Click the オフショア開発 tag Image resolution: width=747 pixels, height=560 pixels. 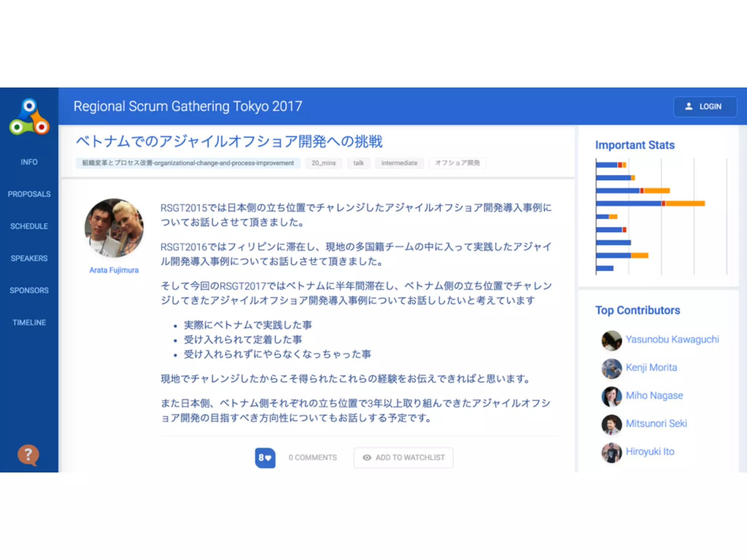tap(457, 163)
